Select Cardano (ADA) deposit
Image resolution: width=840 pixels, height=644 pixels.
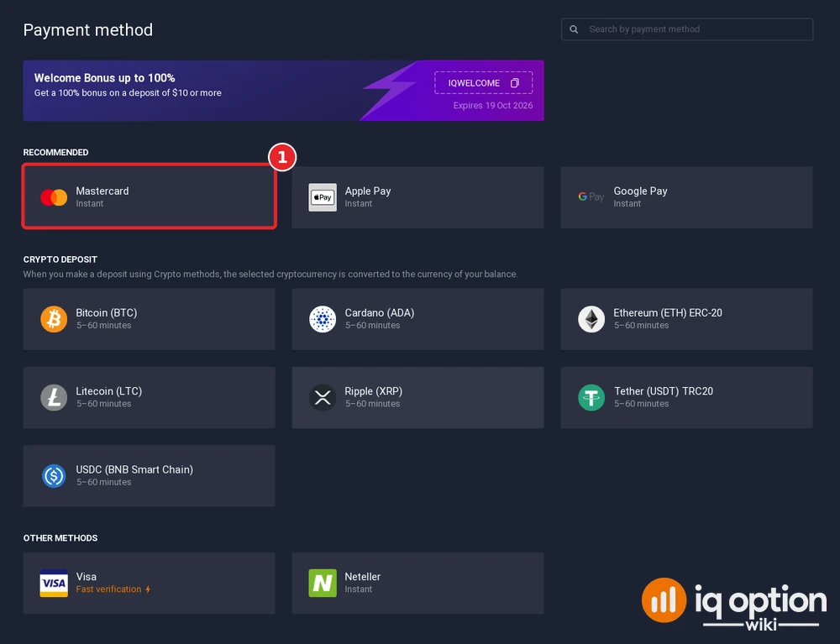[x=417, y=319]
